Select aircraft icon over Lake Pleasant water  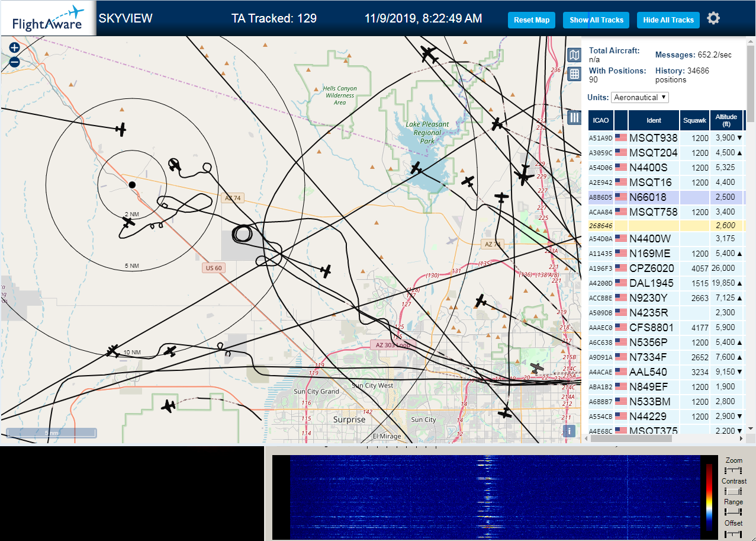coord(417,168)
